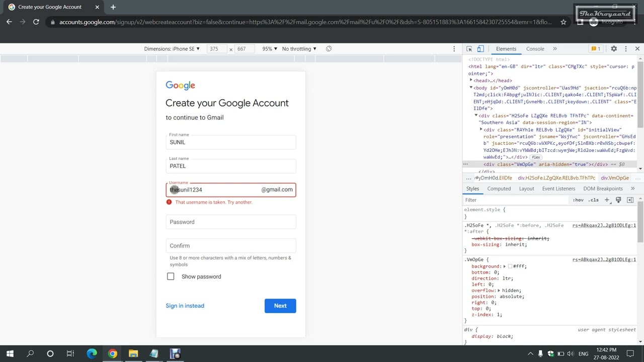Tick the Show password checkbox
The height and width of the screenshot is (362, 644).
coord(171,277)
